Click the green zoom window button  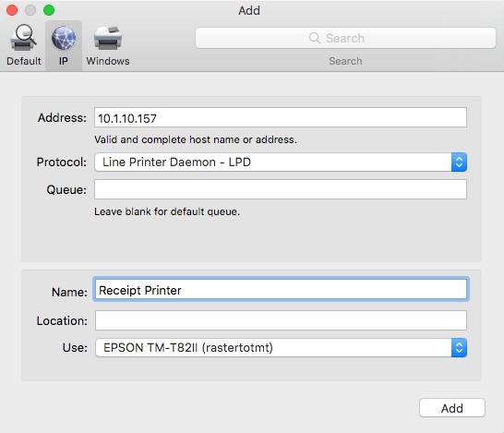[49, 10]
